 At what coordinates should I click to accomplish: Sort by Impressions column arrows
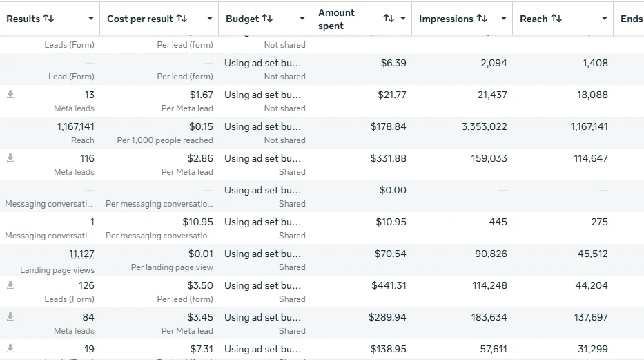tap(482, 19)
